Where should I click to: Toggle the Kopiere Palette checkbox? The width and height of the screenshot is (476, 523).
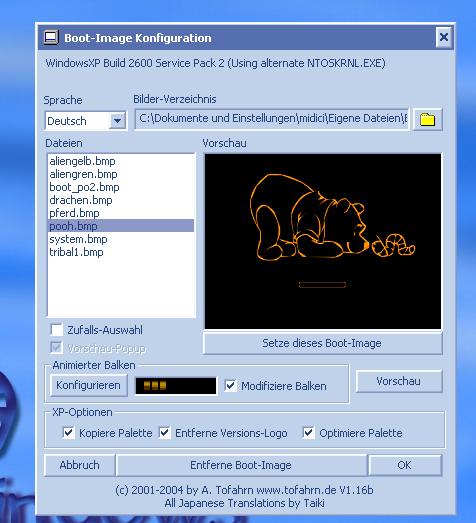pos(68,433)
